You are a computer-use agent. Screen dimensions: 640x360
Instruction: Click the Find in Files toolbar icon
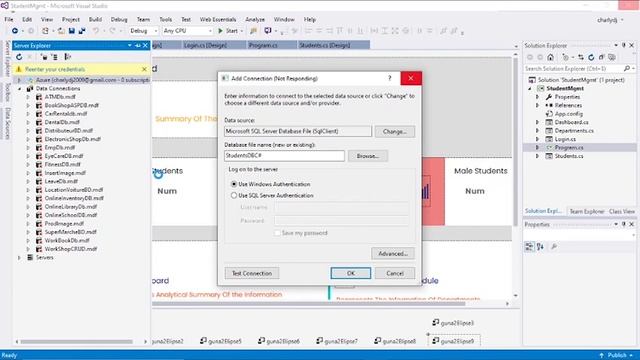(253, 31)
